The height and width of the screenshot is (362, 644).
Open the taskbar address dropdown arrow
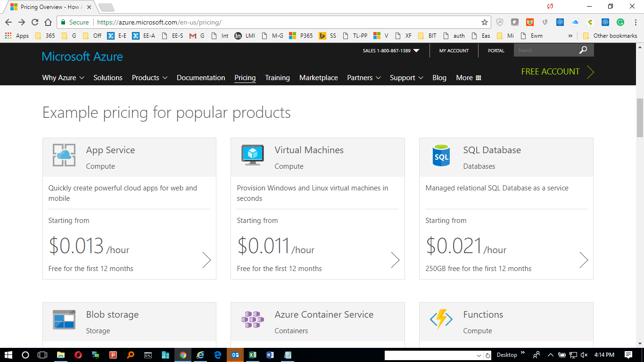tap(479, 355)
